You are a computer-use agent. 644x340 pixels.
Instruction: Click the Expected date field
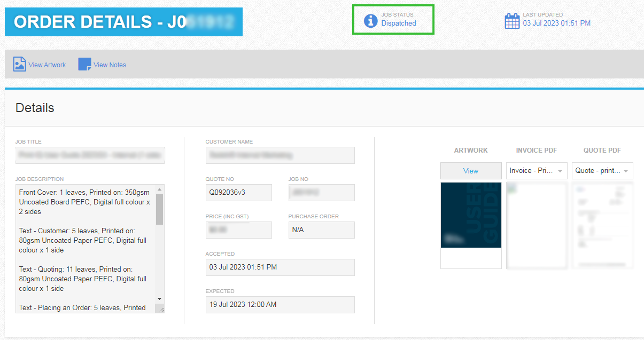280,305
